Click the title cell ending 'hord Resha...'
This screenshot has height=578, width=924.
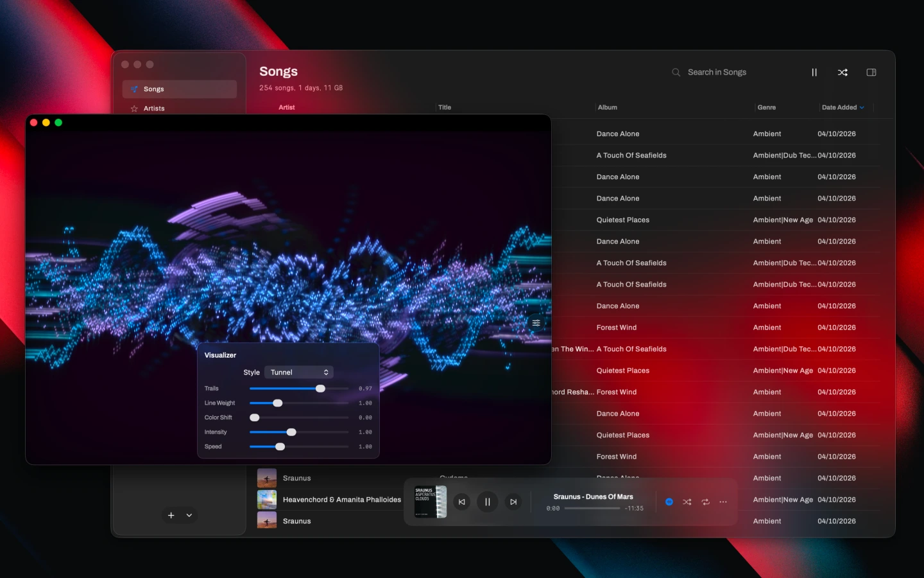(x=573, y=392)
